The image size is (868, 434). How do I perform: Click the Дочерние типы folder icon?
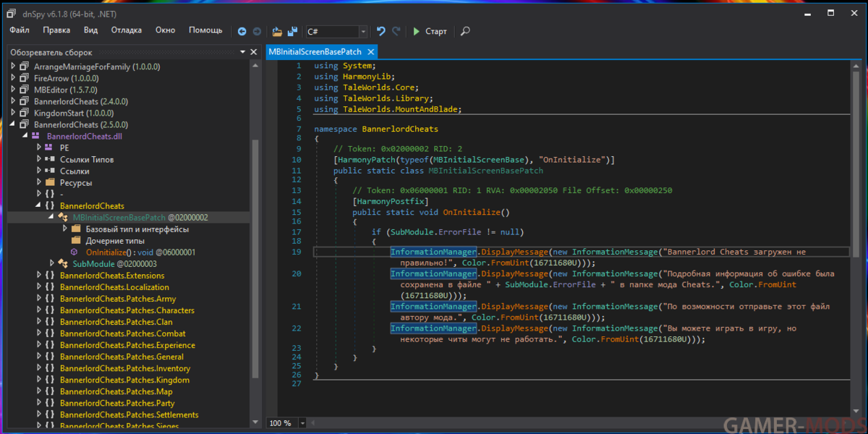(x=76, y=240)
